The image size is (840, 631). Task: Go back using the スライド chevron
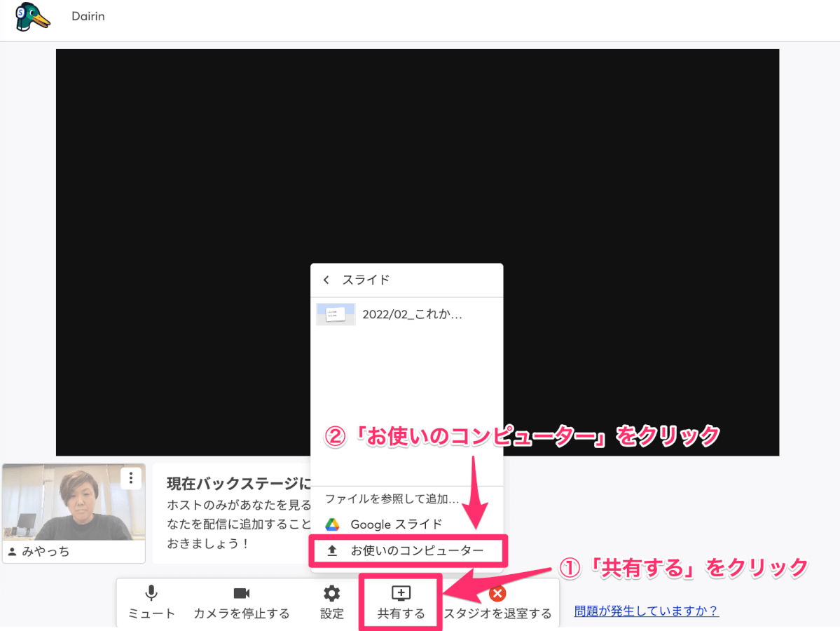tap(326, 280)
